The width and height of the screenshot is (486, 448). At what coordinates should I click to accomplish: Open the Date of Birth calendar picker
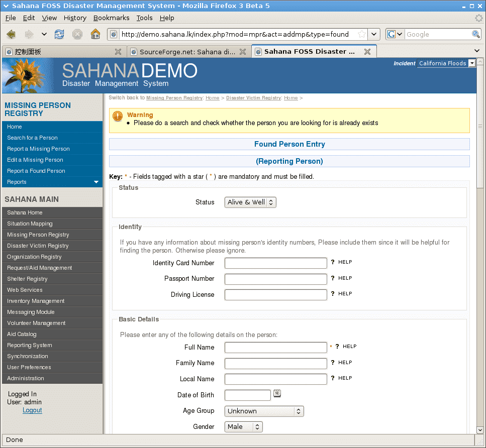coord(277,393)
